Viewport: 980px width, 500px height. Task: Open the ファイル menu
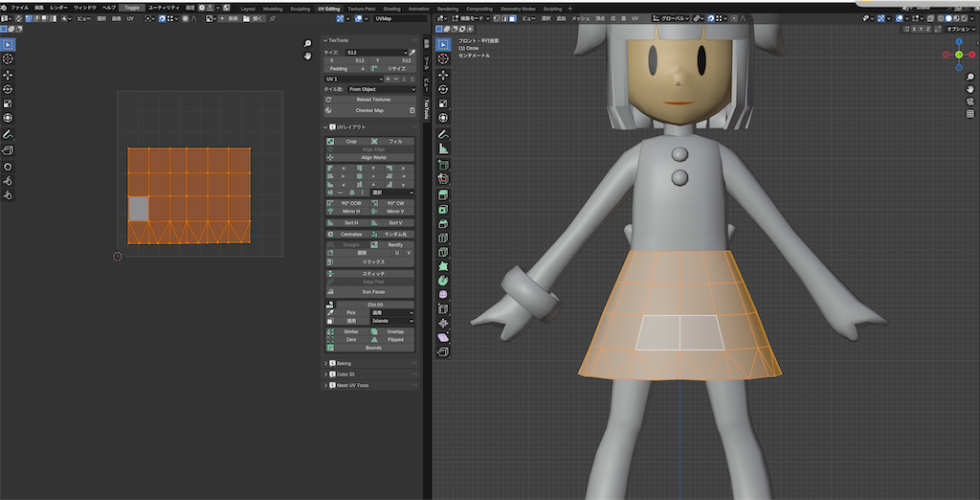19,8
